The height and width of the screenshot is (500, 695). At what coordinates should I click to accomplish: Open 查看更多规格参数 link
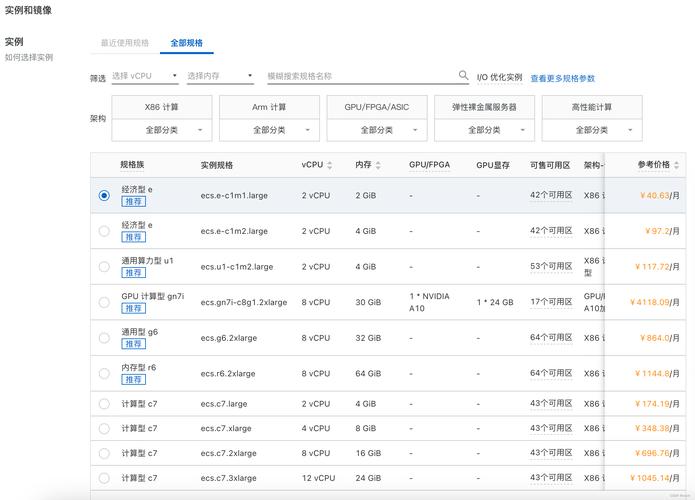(562, 78)
